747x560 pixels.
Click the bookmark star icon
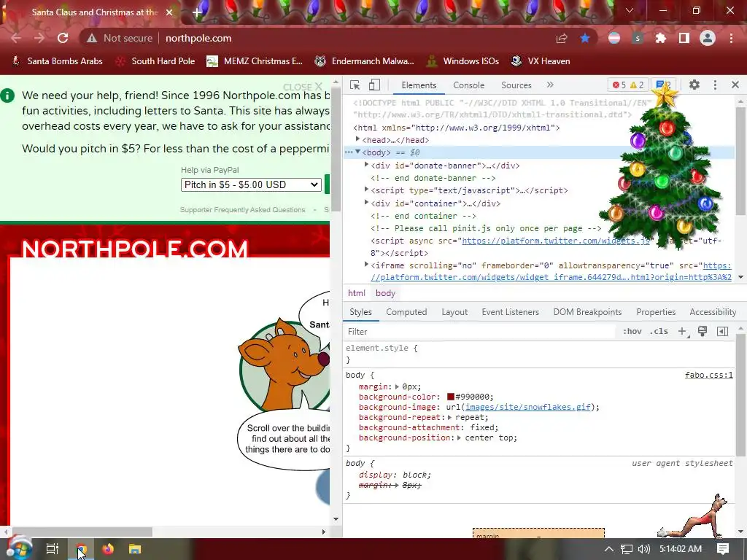584,38
